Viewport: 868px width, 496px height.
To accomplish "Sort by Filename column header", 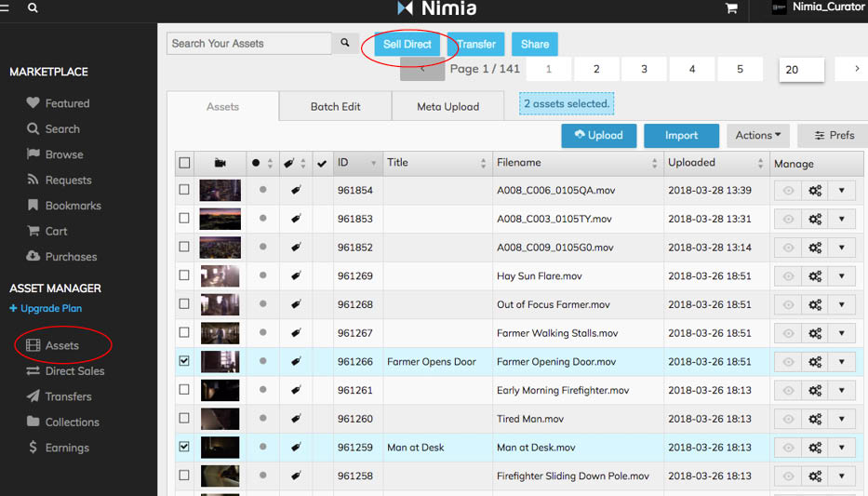I will pos(578,163).
